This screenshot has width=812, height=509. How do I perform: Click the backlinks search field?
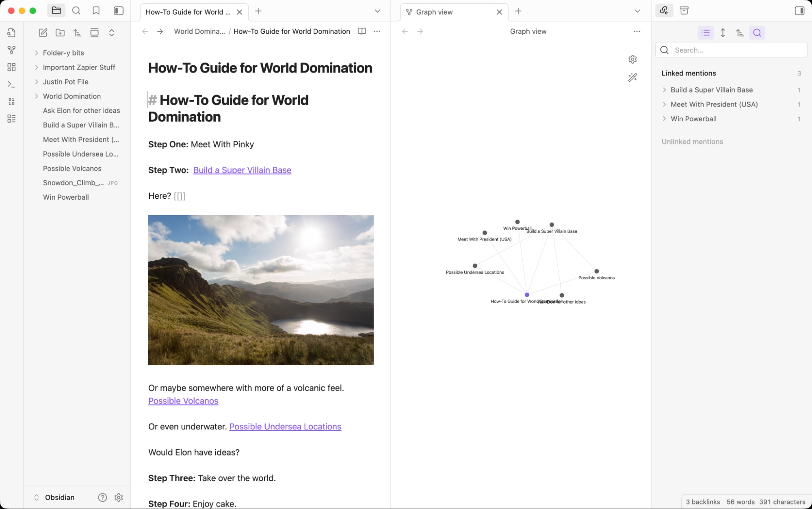click(x=731, y=50)
